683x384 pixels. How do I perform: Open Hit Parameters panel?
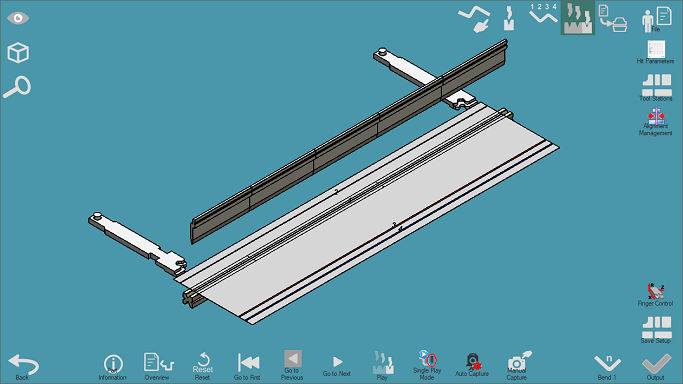tap(656, 52)
